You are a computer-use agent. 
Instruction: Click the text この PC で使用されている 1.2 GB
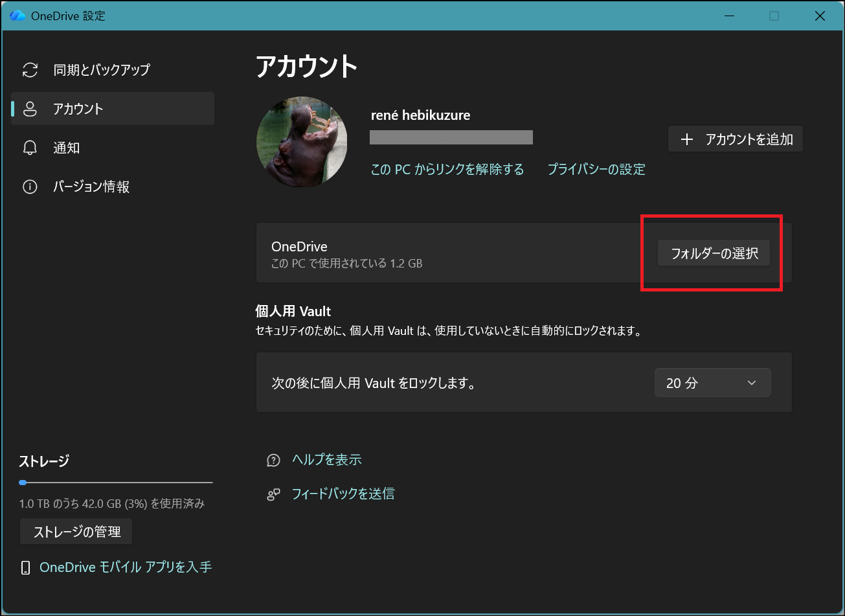[347, 264]
